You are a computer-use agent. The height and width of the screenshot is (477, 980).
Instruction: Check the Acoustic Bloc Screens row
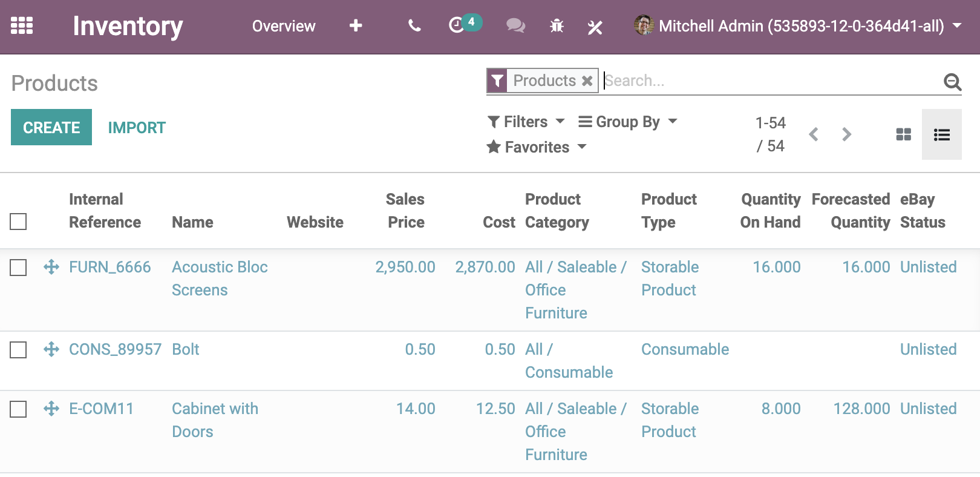[x=18, y=268]
